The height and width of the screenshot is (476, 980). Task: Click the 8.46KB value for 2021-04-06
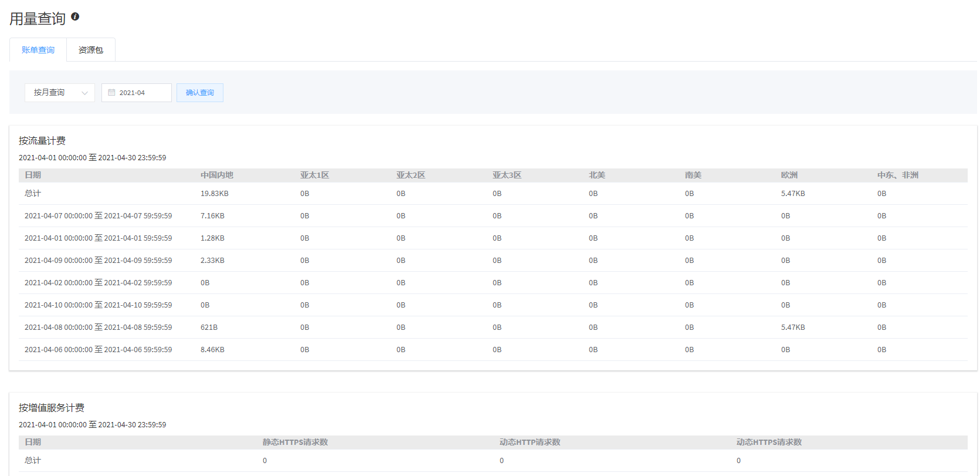coord(212,350)
